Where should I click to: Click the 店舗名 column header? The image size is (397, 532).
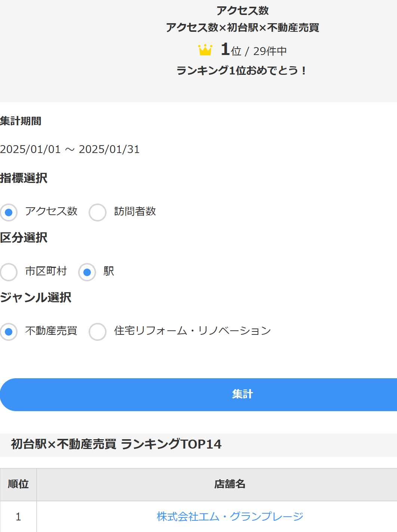click(230, 484)
